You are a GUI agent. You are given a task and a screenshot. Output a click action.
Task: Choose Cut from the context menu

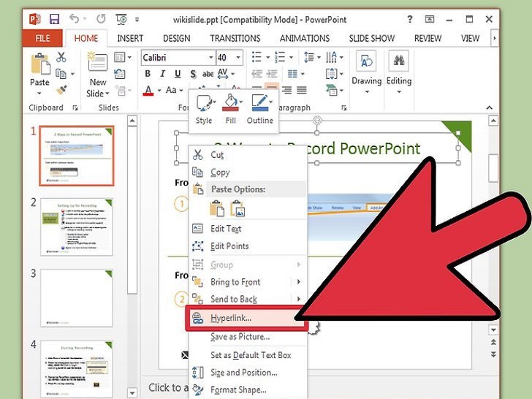pos(248,155)
